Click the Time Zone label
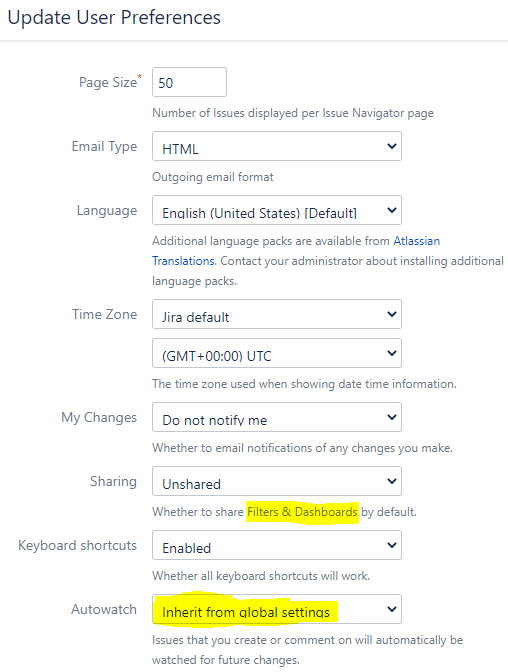 (x=104, y=314)
